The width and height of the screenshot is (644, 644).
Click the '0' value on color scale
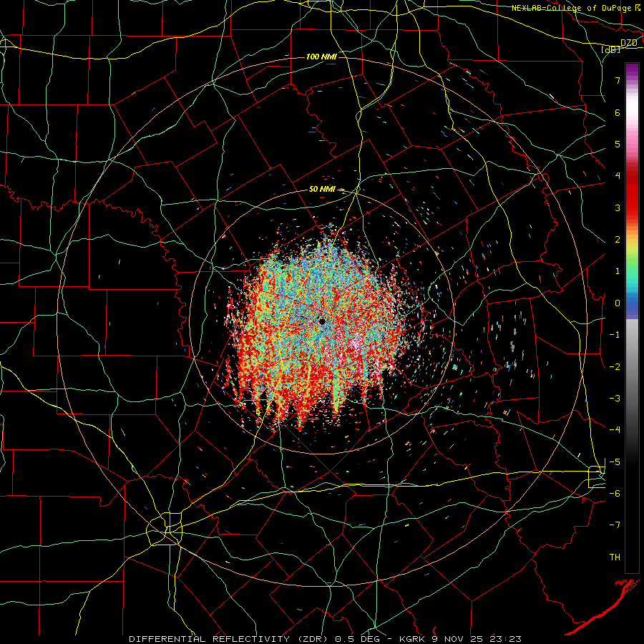tap(618, 303)
